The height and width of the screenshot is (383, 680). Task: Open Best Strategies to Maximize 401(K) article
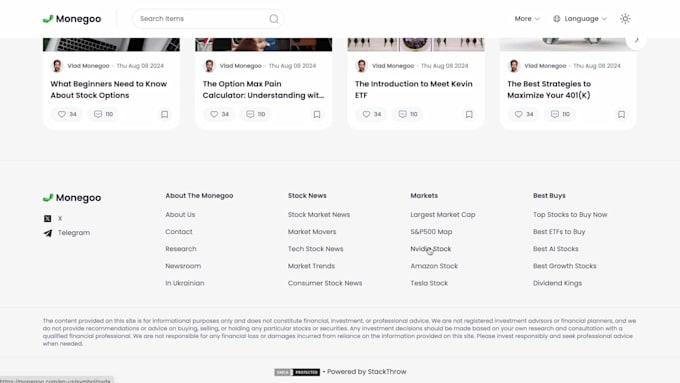[549, 89]
